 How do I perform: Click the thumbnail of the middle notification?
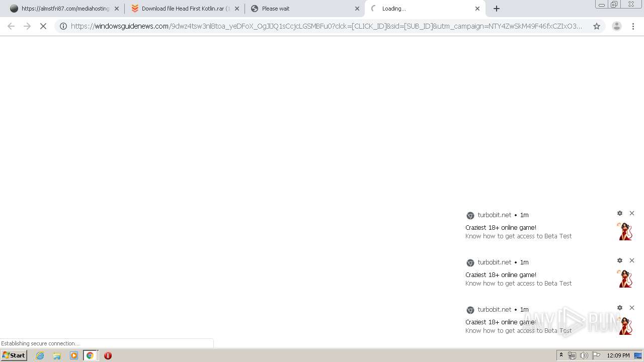coord(625,279)
